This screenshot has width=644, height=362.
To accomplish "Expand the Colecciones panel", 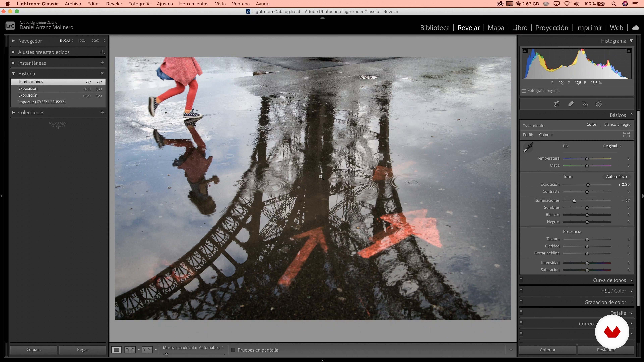I will 13,112.
